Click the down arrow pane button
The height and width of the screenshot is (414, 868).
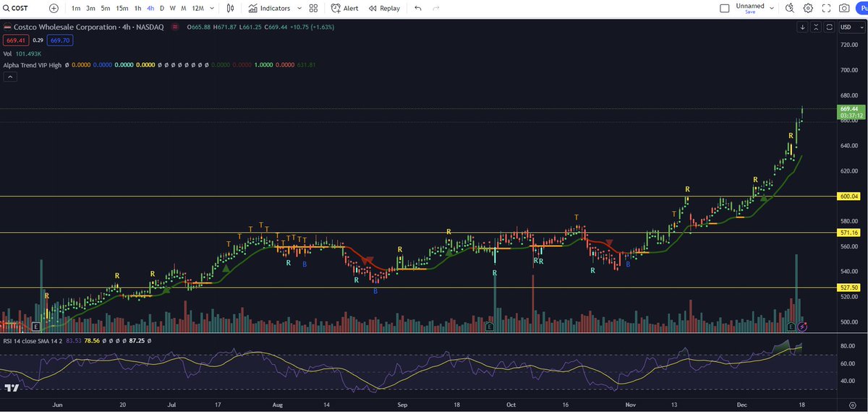click(803, 27)
